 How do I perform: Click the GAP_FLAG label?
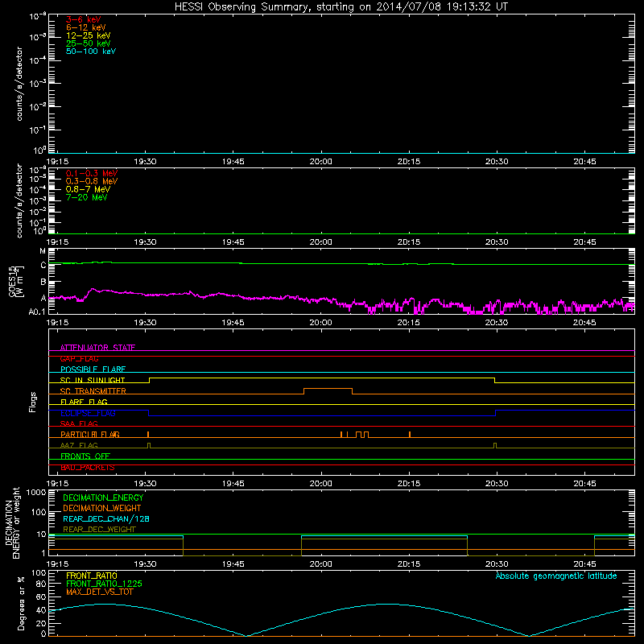(x=79, y=358)
